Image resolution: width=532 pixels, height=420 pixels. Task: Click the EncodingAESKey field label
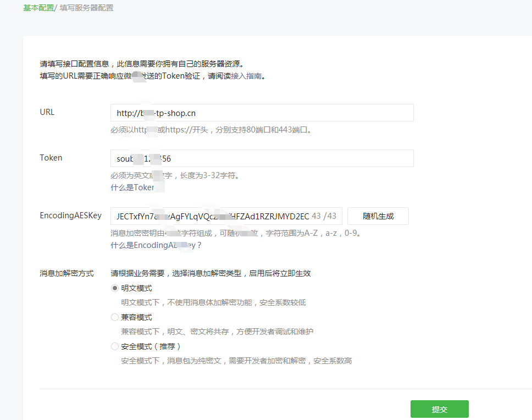coord(70,215)
